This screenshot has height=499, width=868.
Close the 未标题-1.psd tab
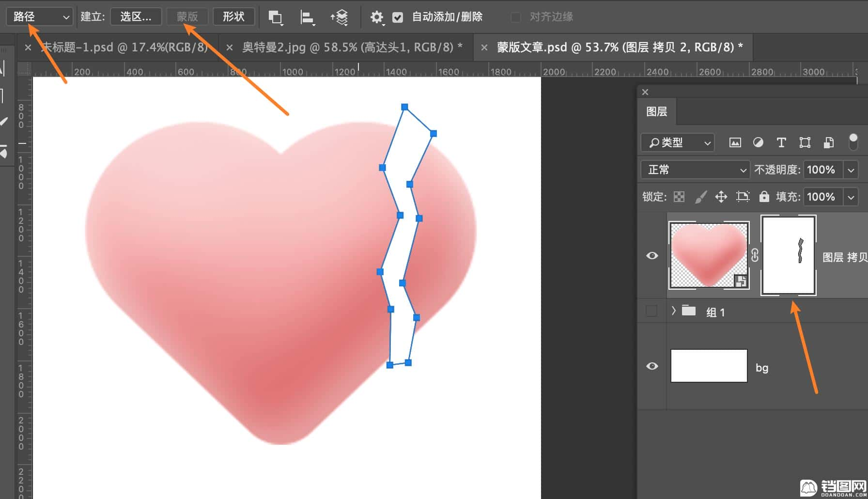(x=28, y=47)
